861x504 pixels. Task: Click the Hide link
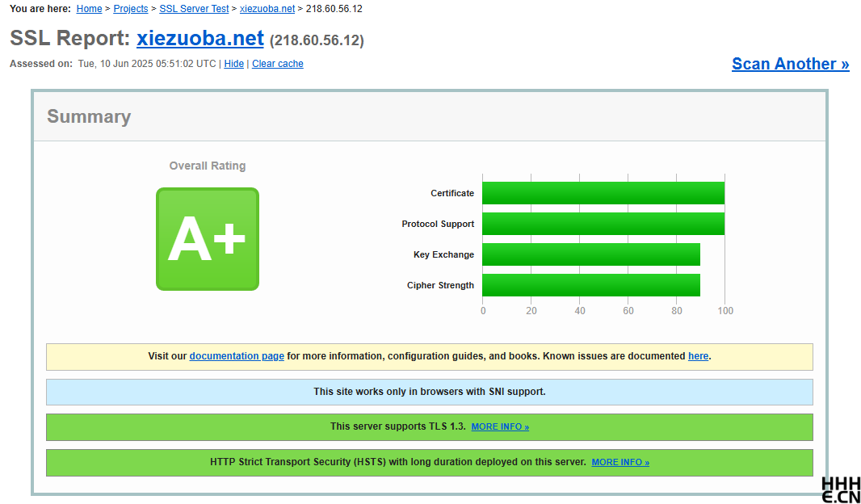(x=234, y=64)
